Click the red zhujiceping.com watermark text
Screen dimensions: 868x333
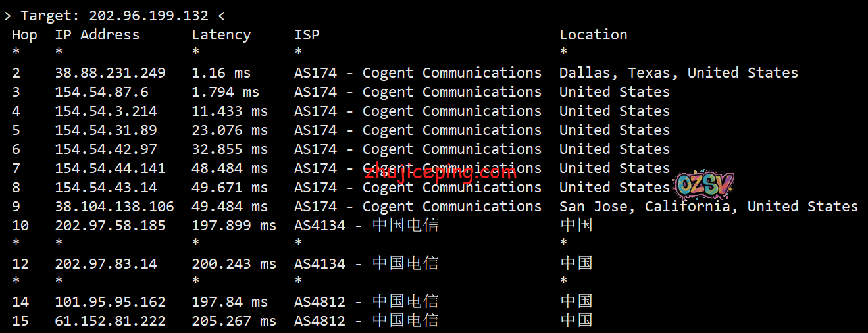(x=440, y=173)
